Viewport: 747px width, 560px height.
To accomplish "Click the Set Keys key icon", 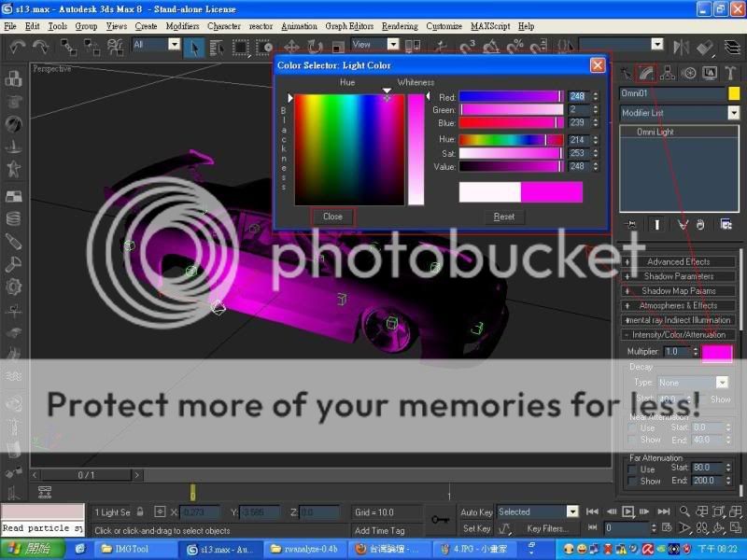I will (440, 519).
